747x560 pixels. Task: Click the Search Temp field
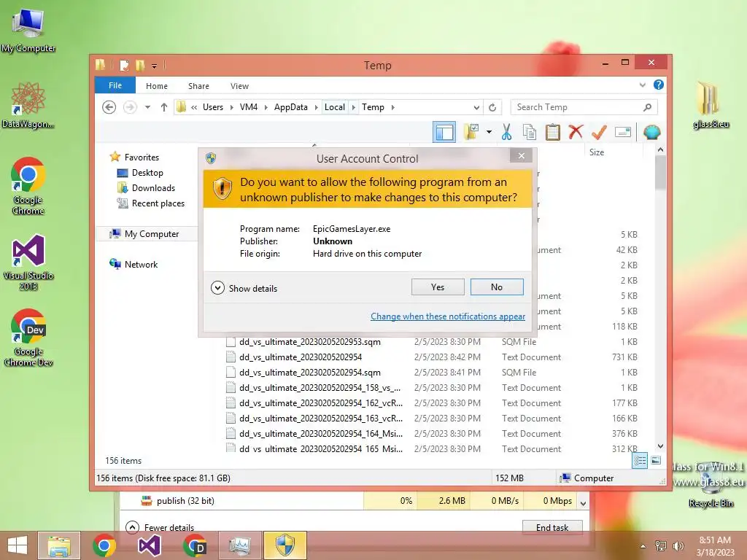584,107
